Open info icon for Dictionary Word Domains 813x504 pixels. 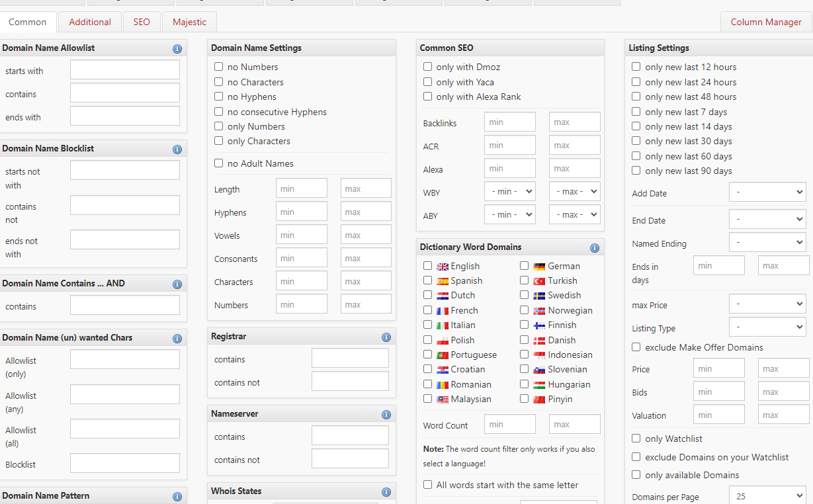pos(595,248)
